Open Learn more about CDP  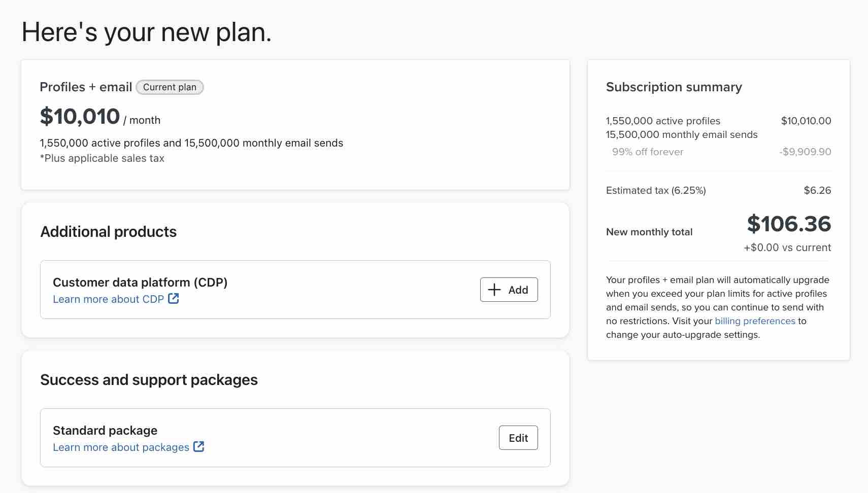108,299
